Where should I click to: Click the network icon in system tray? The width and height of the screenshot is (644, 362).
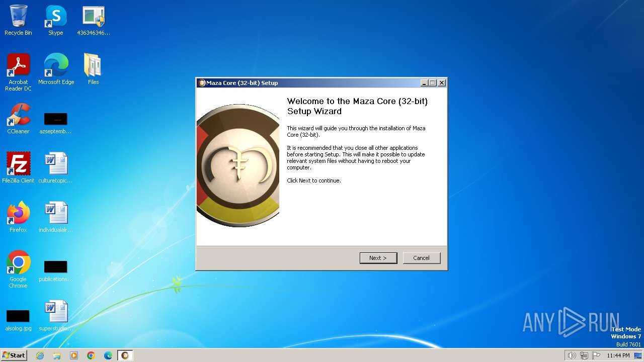pos(584,355)
